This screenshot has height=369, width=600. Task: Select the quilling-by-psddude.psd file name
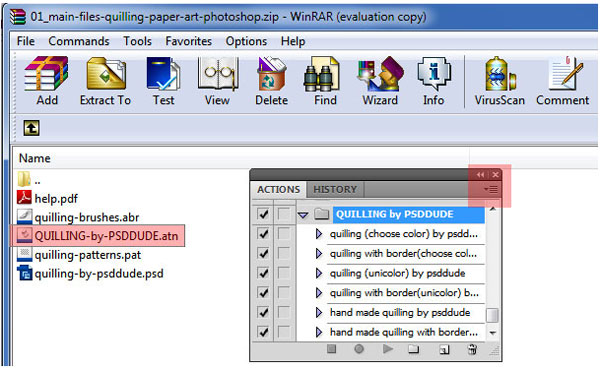99,274
